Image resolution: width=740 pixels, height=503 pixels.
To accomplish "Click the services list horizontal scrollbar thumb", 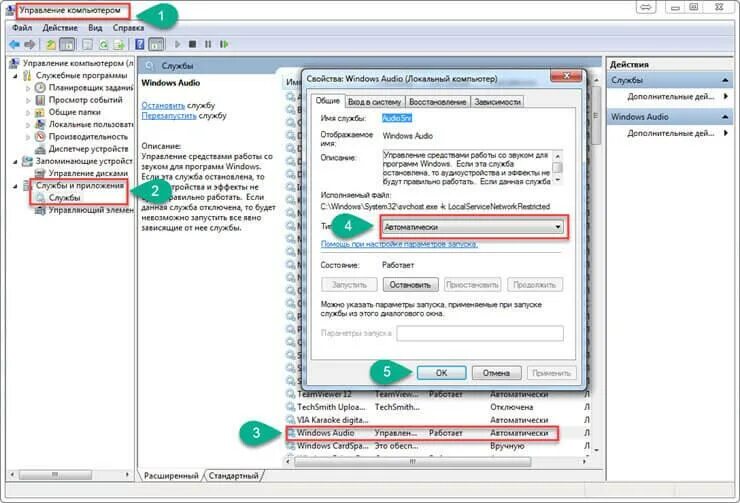I will coord(412,461).
